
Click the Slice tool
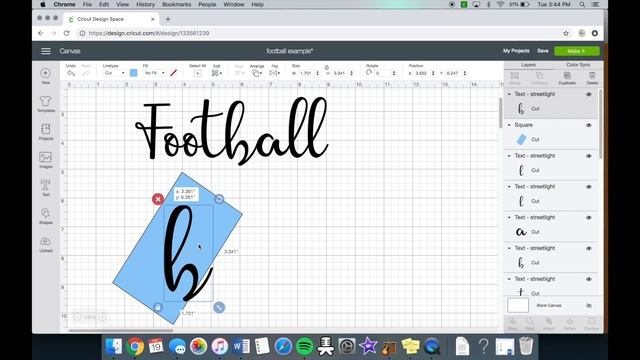coord(512,321)
